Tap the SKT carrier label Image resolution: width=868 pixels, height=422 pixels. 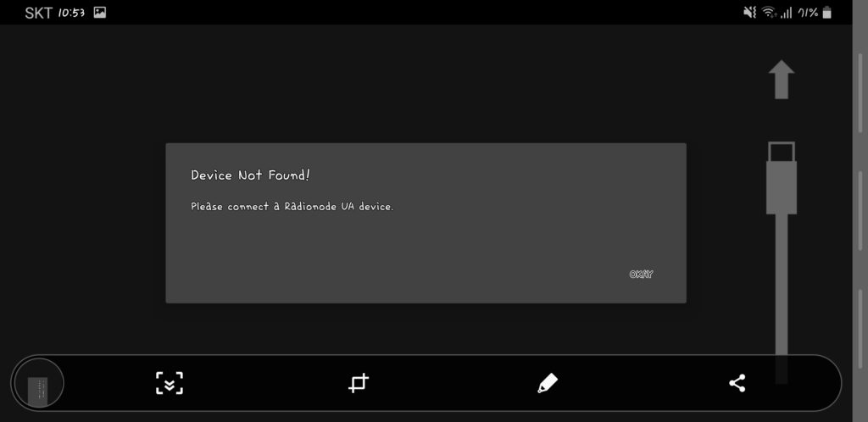tap(38, 13)
